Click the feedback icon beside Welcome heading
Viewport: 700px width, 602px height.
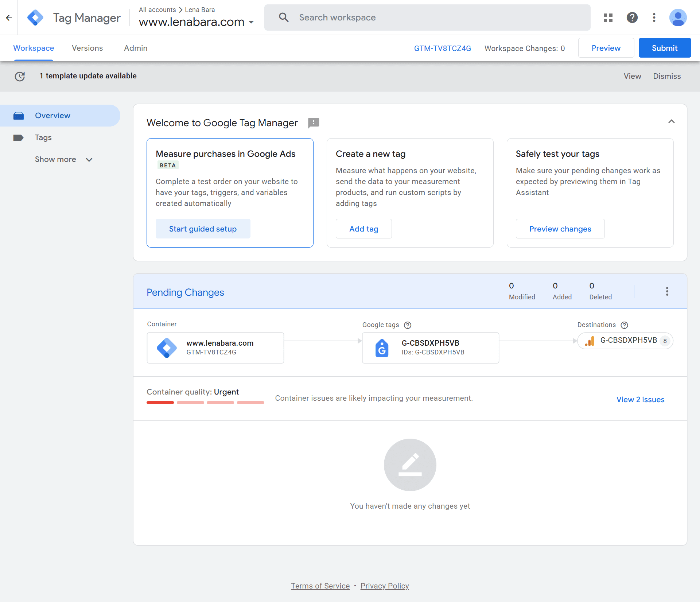tap(314, 123)
